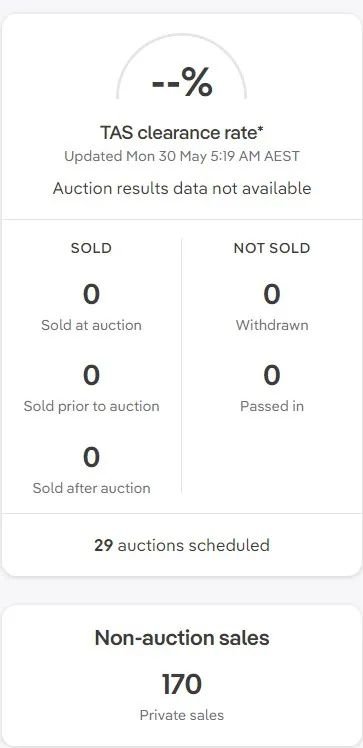This screenshot has height=748, width=363.
Task: Click the Sold at auction count
Action: tap(91, 294)
